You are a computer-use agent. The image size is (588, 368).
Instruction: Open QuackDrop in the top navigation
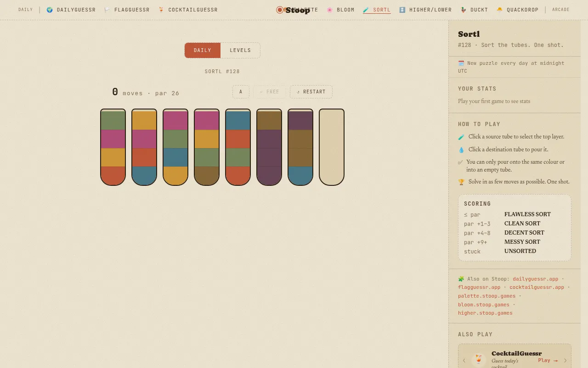pyautogui.click(x=517, y=10)
